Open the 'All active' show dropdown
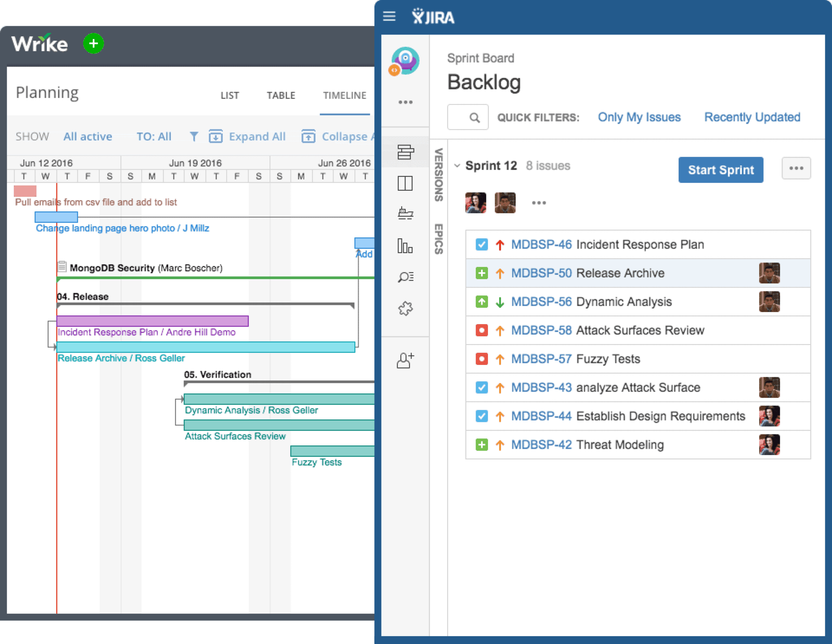 [x=88, y=136]
